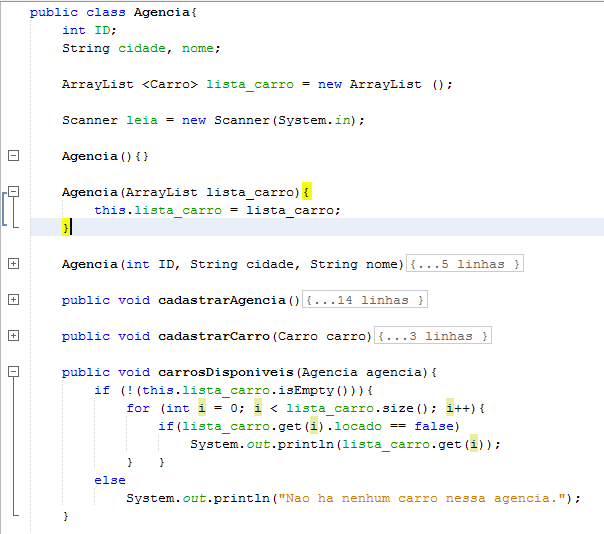The height and width of the screenshot is (534, 604).
Task: Click the lista_carro field declaration
Action: click(x=250, y=84)
